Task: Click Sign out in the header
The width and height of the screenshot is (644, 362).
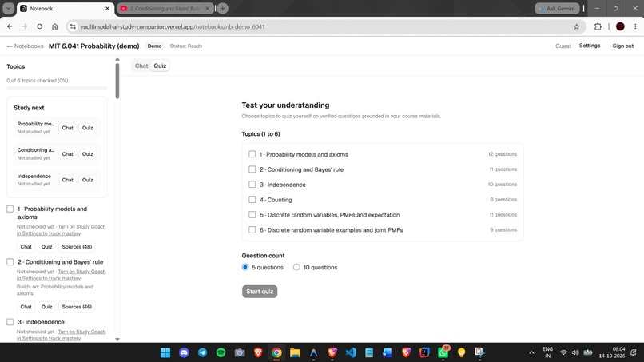Action: click(x=622, y=46)
